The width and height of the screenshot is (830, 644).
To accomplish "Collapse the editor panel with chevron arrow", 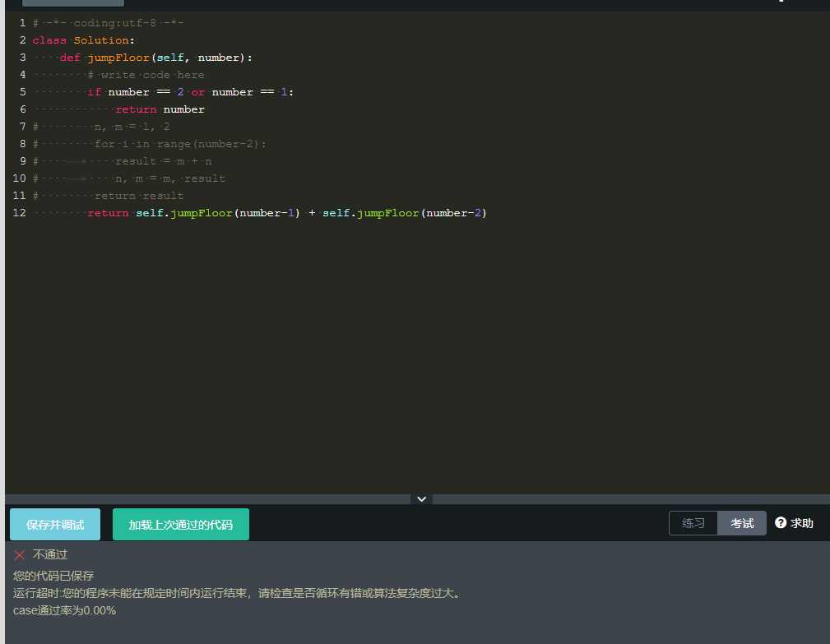I will click(x=421, y=499).
